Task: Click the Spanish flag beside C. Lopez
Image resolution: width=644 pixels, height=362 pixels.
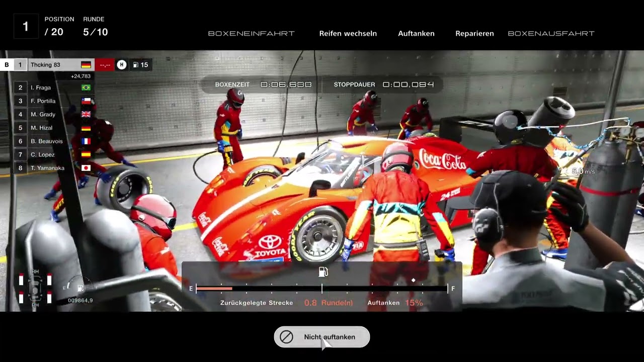Action: tap(86, 154)
